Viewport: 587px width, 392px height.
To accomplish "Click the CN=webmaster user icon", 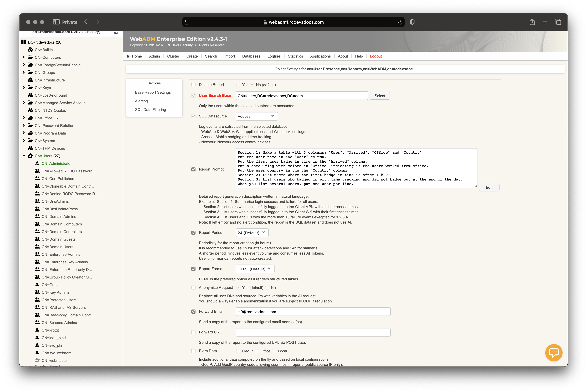I will (37, 360).
